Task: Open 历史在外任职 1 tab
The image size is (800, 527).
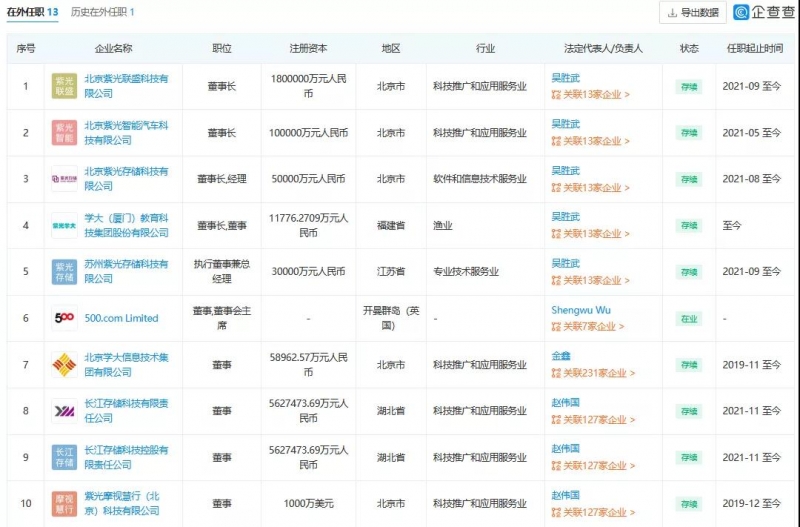Action: [102, 12]
